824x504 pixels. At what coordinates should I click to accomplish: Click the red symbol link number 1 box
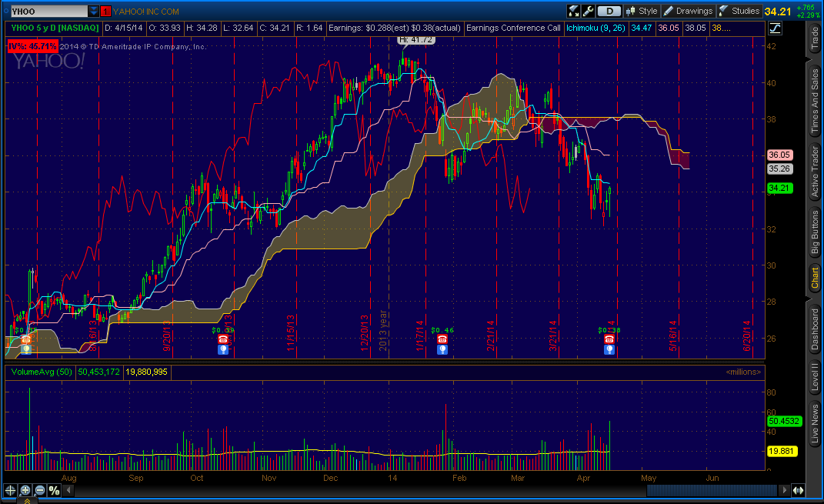[x=105, y=11]
